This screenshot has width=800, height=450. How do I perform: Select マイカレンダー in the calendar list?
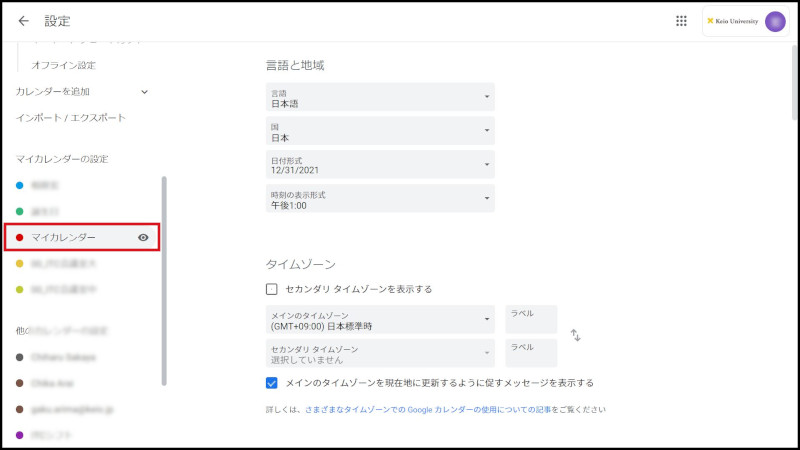64,237
